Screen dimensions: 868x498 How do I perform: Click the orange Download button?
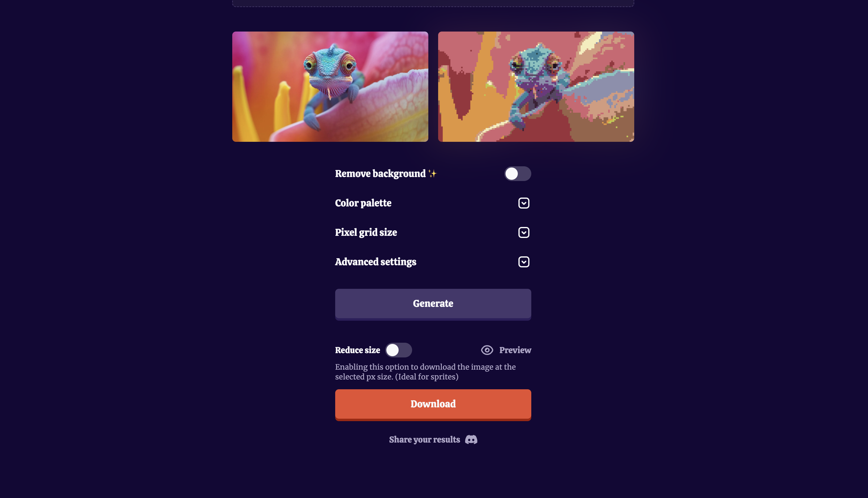433,405
